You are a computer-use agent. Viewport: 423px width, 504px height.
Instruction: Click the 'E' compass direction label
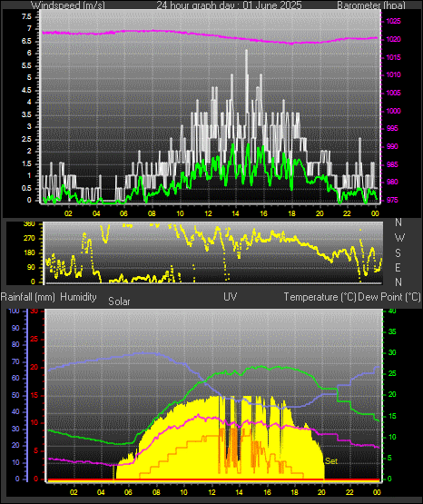coord(398,267)
